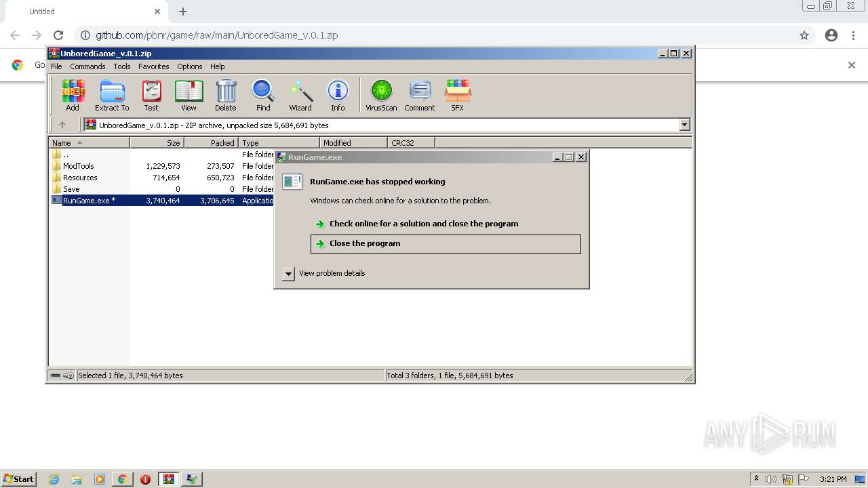Click the Add toolbar icon in WinRAR
The height and width of the screenshot is (488, 868).
pos(73,96)
